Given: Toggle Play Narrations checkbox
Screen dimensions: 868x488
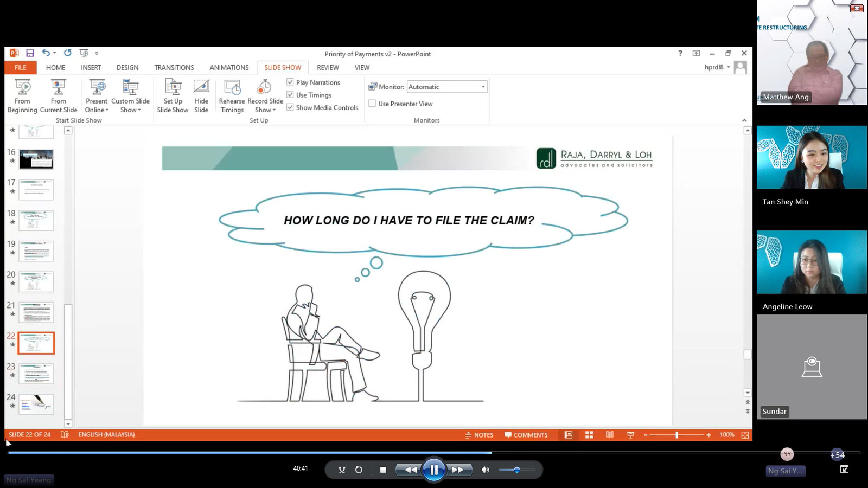Looking at the screenshot, I should click(x=290, y=82).
